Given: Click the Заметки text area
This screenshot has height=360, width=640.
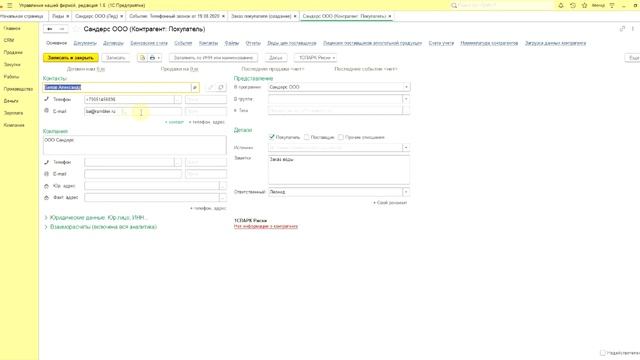Looking at the screenshot, I should tap(339, 170).
